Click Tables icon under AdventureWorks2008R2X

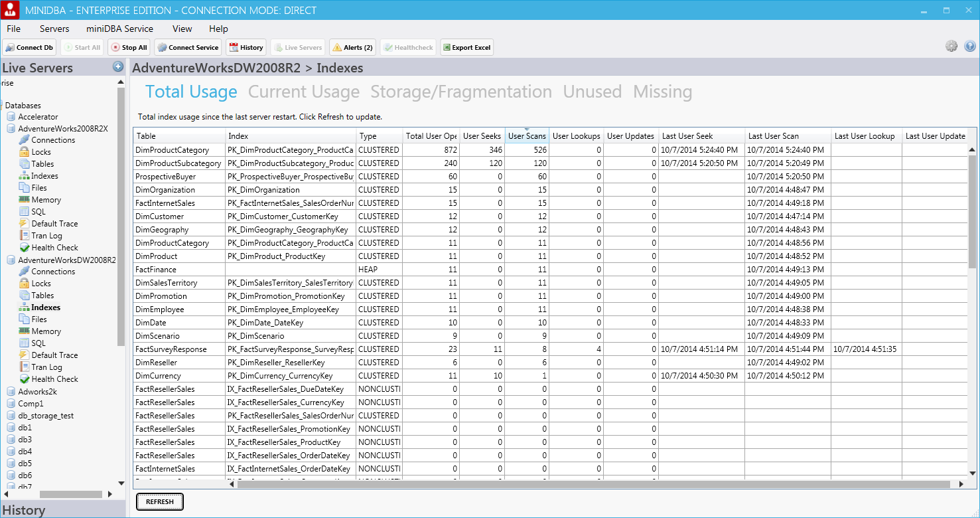click(24, 164)
